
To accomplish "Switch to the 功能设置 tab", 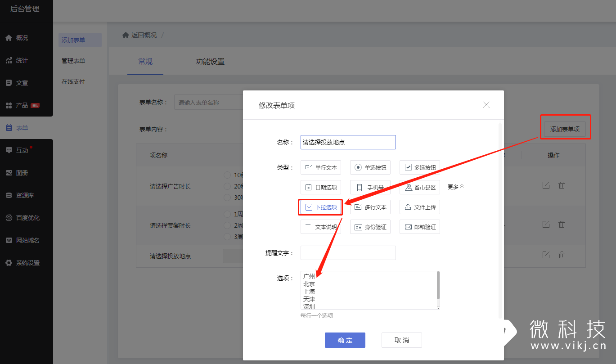I will (210, 62).
